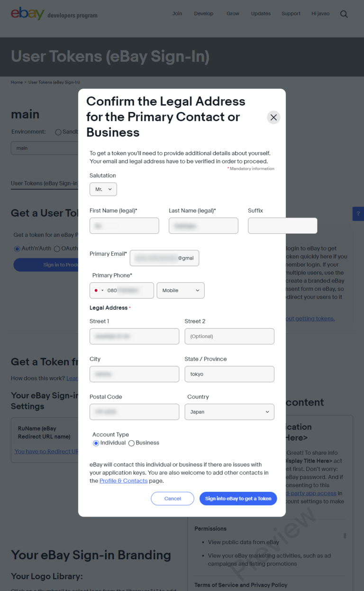The width and height of the screenshot is (364, 591).
Task: Choose the Auth'n'Auth token option
Action: point(18,249)
